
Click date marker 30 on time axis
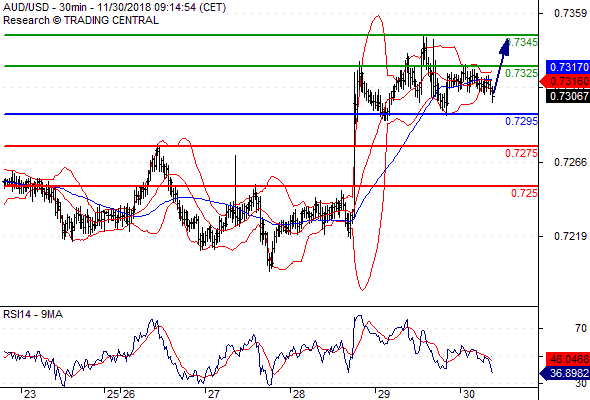tap(468, 394)
